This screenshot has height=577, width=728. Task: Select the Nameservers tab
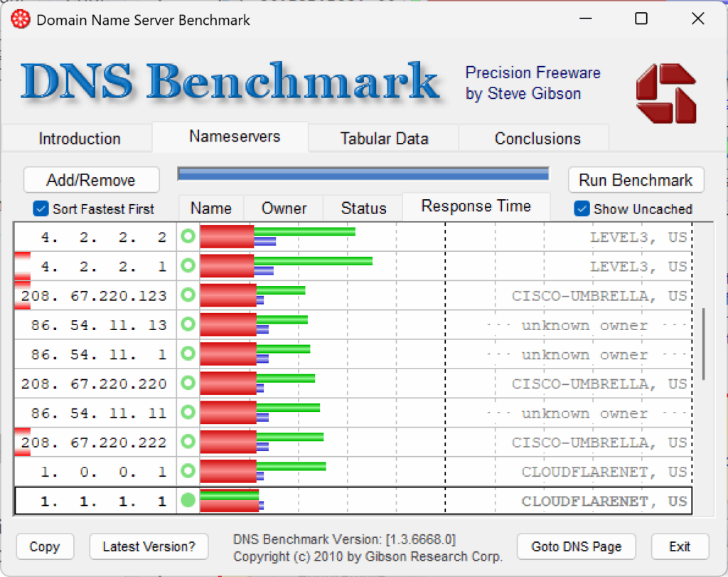coord(235,137)
